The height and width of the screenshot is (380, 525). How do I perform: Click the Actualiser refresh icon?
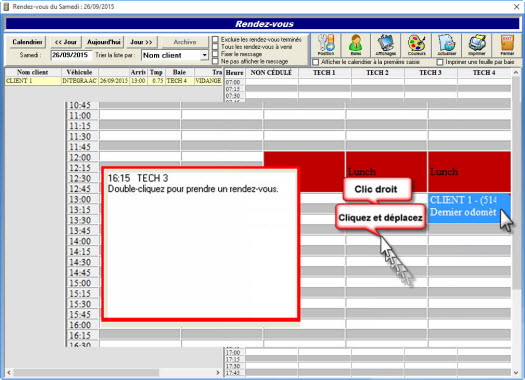[447, 45]
